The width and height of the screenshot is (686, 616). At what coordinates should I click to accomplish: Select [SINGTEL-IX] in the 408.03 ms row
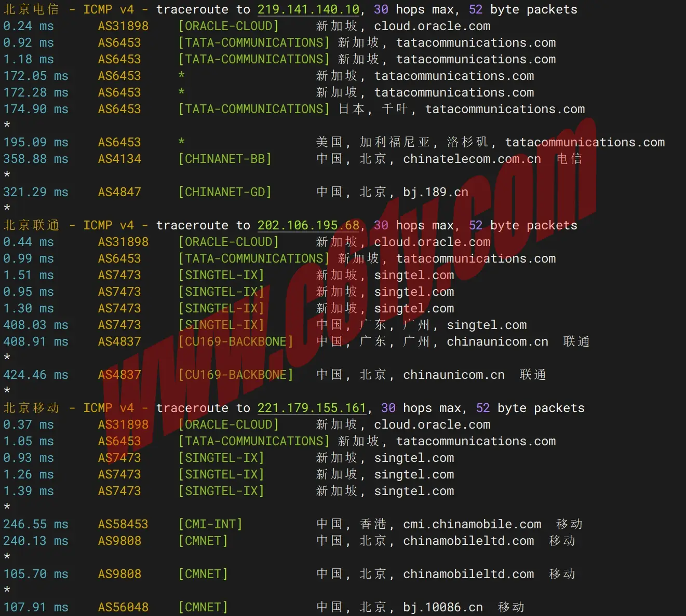(221, 325)
